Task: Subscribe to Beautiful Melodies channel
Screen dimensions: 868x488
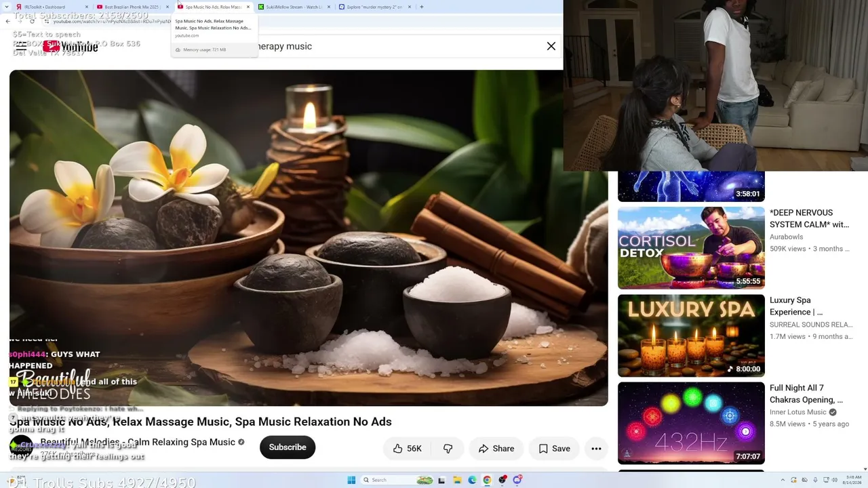Action: [288, 447]
